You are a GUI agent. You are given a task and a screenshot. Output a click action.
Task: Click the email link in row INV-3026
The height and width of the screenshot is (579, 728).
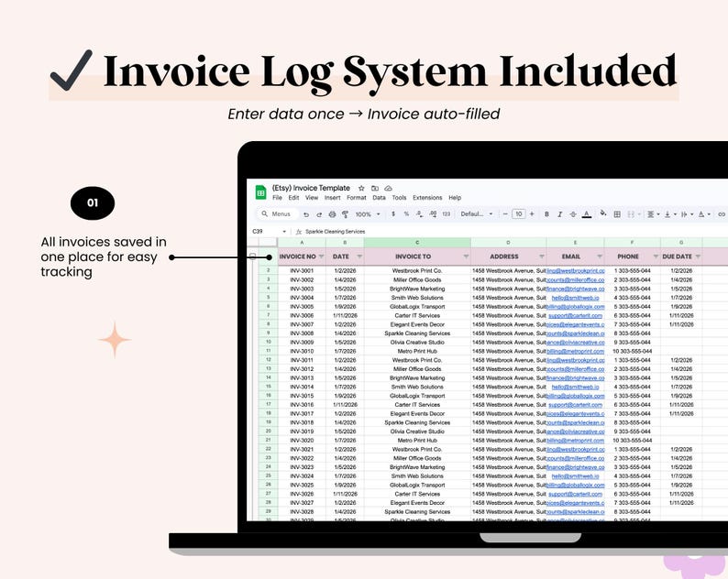(x=575, y=494)
